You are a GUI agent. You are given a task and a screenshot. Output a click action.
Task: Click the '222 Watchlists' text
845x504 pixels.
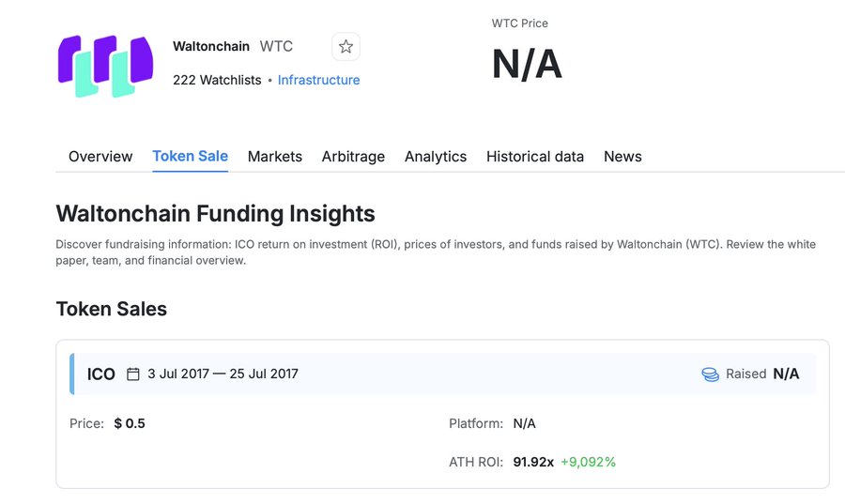pos(217,80)
